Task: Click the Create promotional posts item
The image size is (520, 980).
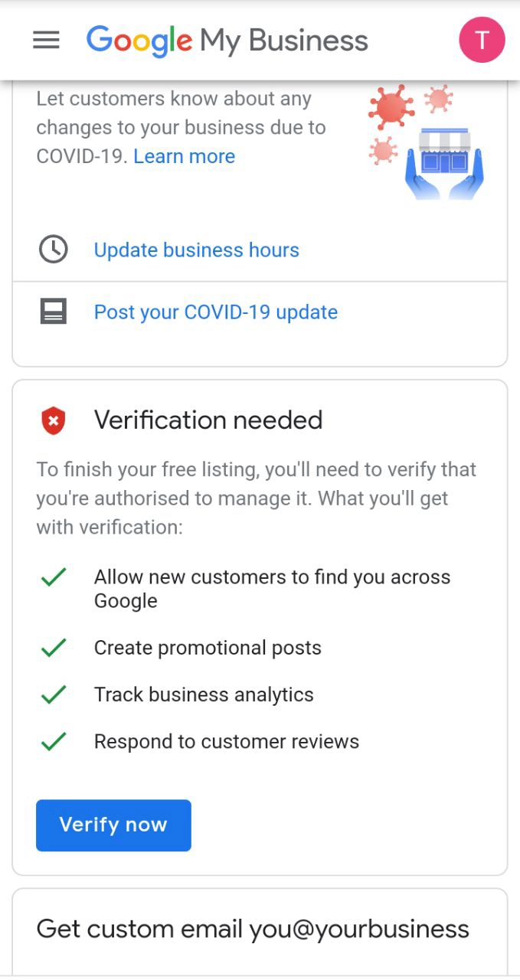Action: pos(208,648)
